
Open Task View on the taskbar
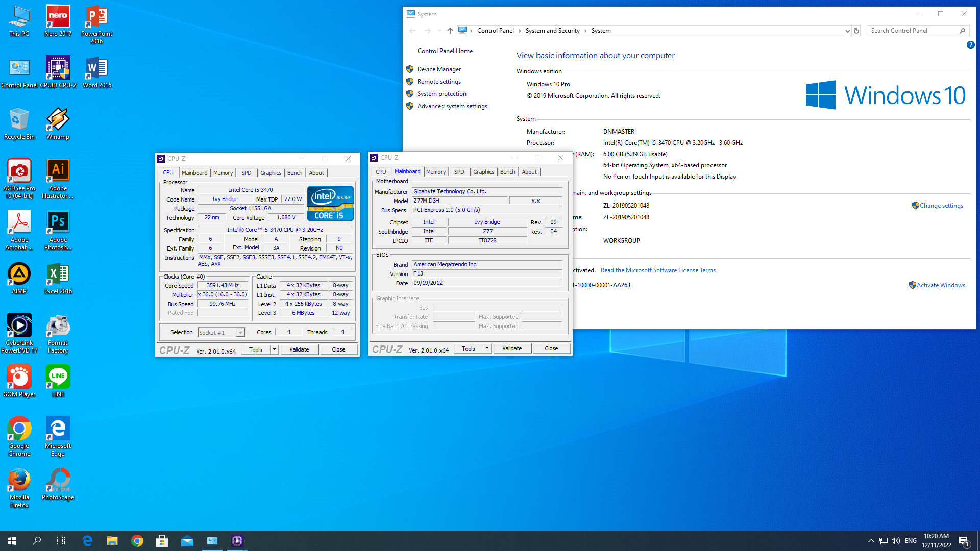(61, 541)
